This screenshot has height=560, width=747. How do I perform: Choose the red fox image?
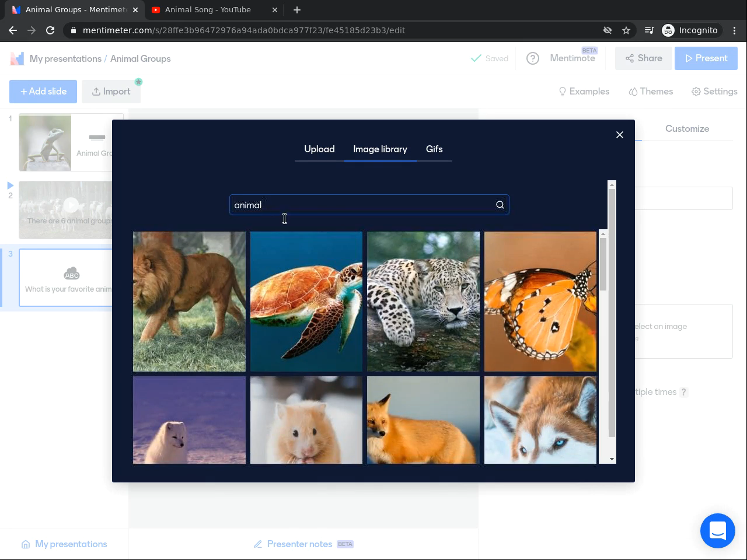pos(423,420)
